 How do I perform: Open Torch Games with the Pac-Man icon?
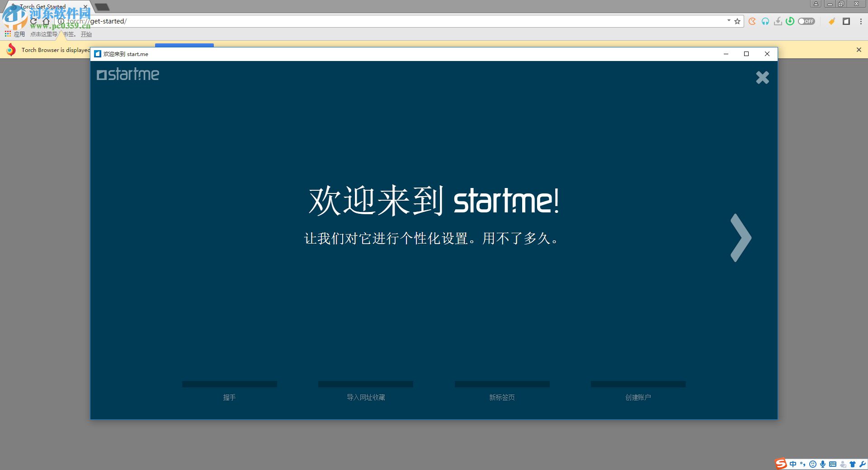[x=752, y=21]
